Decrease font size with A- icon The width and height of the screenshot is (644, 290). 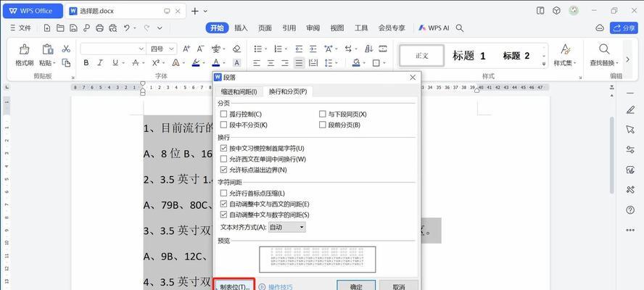tap(200, 49)
